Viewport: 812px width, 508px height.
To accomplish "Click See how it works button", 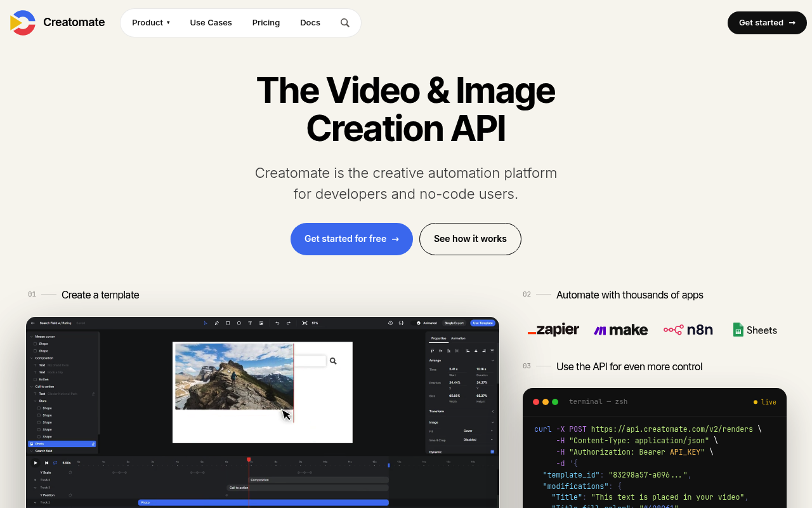I will 470,239.
